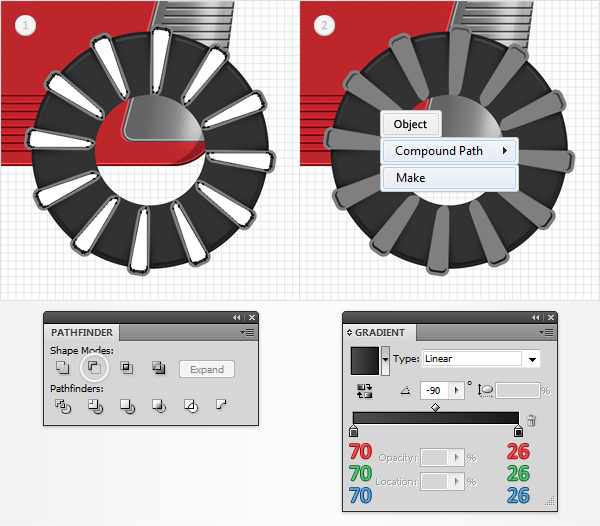Click the Location input field
The width and height of the screenshot is (600, 526).
coord(434,481)
